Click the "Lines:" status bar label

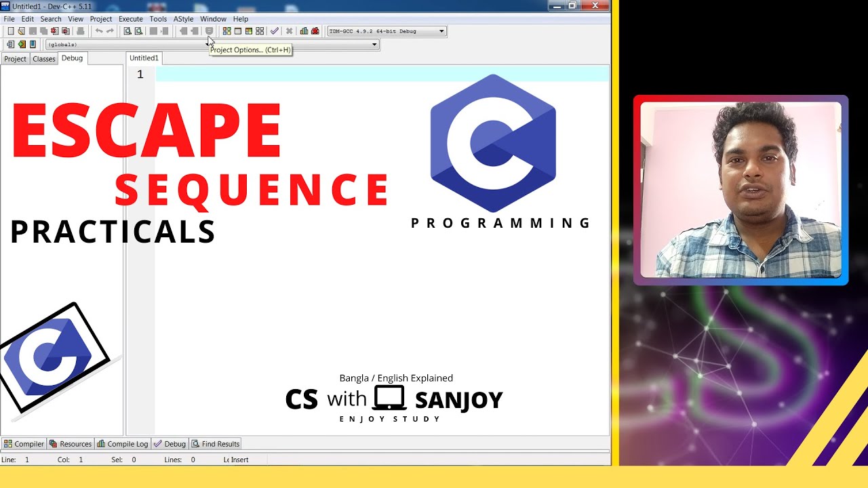pyautogui.click(x=173, y=460)
